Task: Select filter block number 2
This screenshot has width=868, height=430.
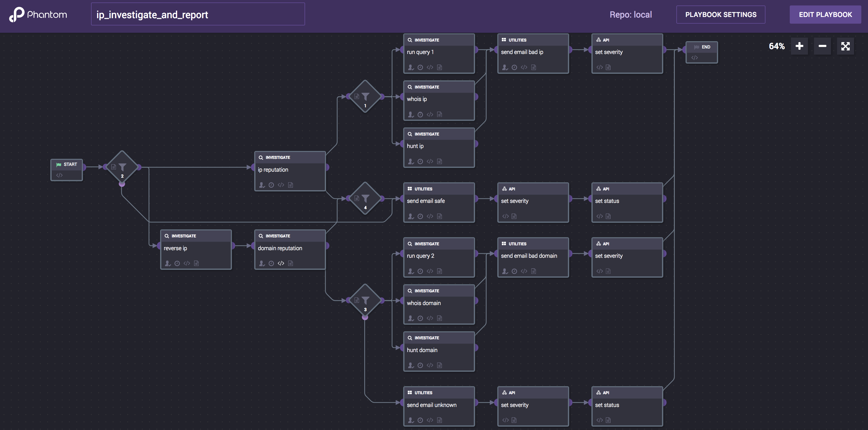Action: (122, 167)
